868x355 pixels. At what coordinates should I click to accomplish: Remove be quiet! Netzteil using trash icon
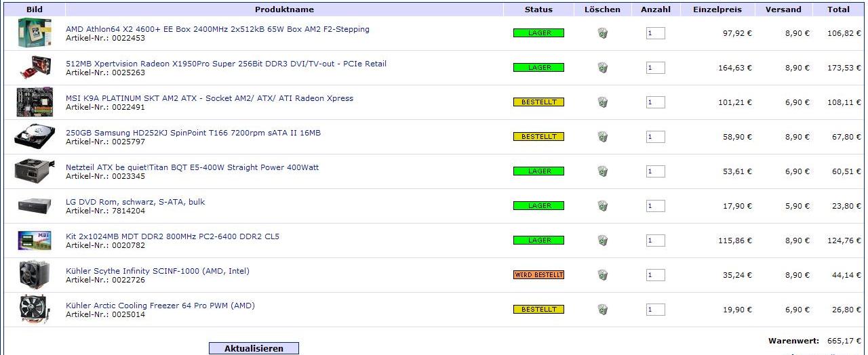(x=602, y=171)
